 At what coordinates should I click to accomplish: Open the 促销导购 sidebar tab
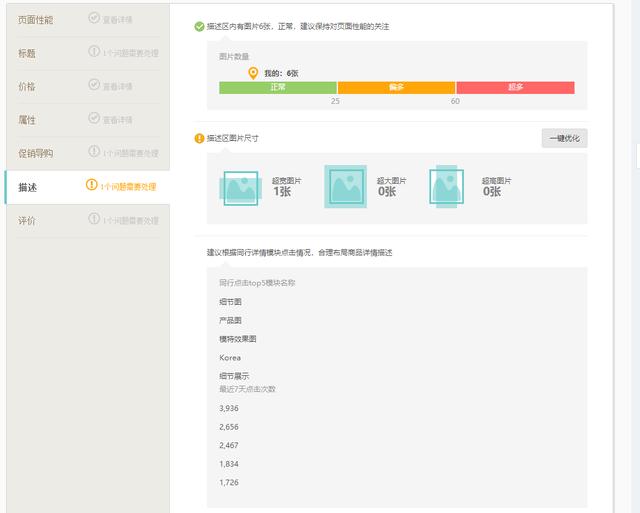tap(87, 153)
